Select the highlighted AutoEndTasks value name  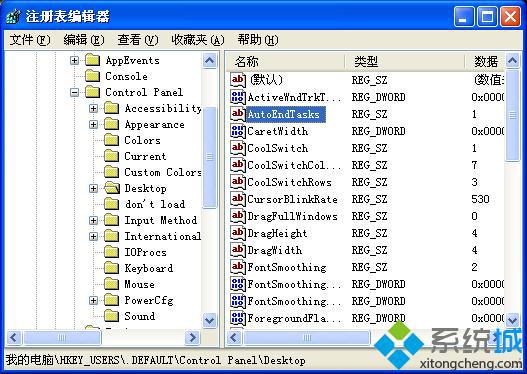286,114
